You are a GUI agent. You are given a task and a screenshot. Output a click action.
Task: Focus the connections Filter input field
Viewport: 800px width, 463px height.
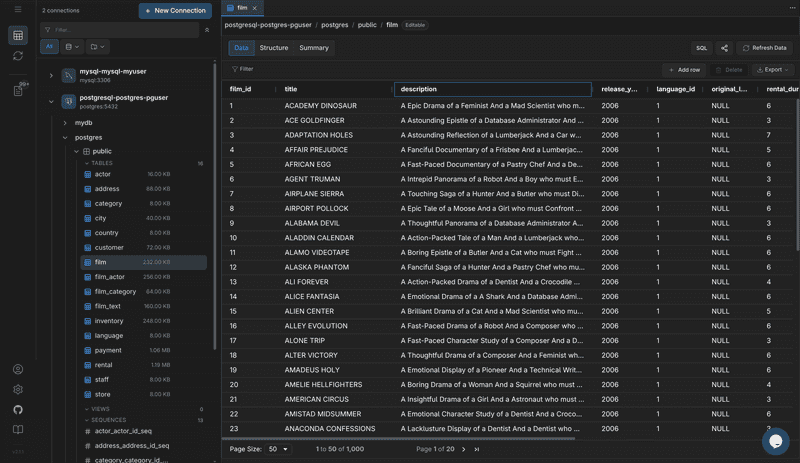(120, 30)
